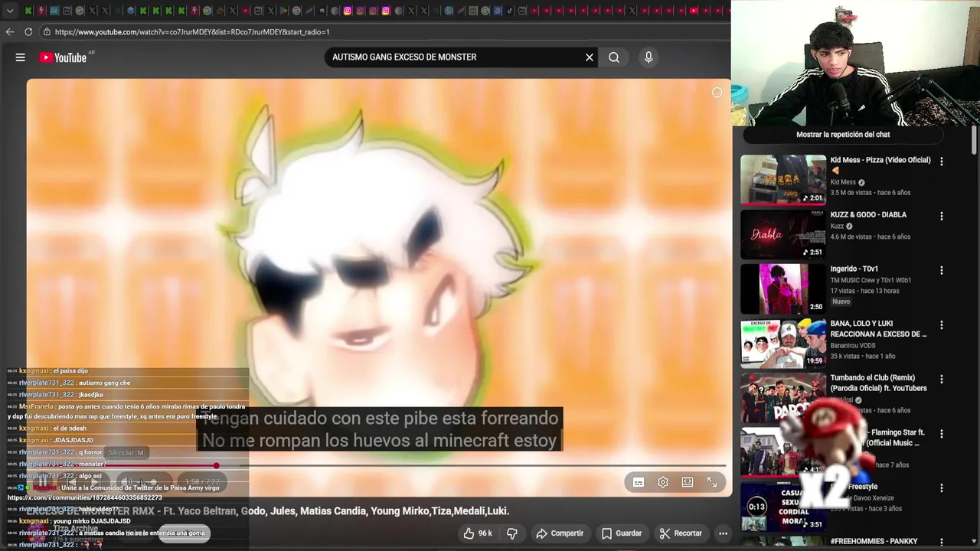980x551 pixels.
Task: Run the search with the magnifier button
Action: (614, 57)
